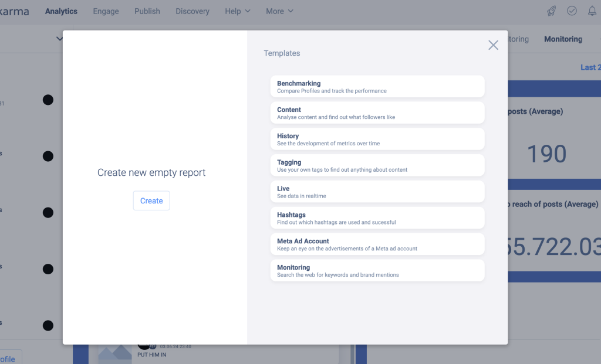This screenshot has width=601, height=364.
Task: Open the Analytics menu item
Action: [x=61, y=11]
